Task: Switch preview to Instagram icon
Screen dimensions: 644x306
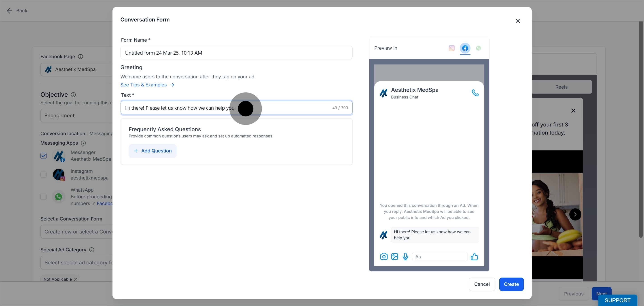Action: 451,48
